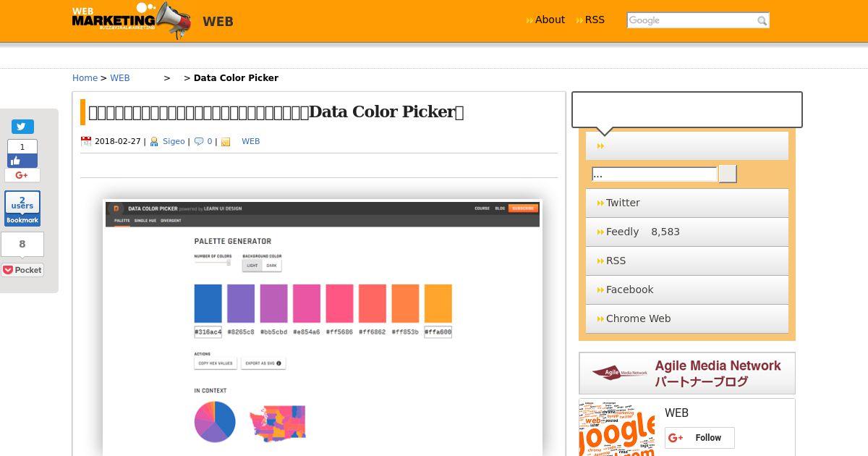Click the Facebook like thumbs-up button
This screenshot has width=868, height=456.
[x=22, y=161]
